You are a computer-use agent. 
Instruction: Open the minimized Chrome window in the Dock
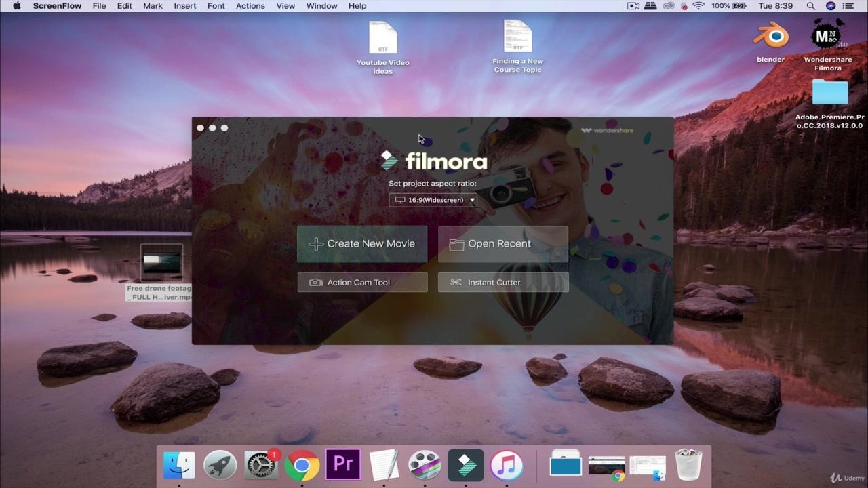coord(606,468)
